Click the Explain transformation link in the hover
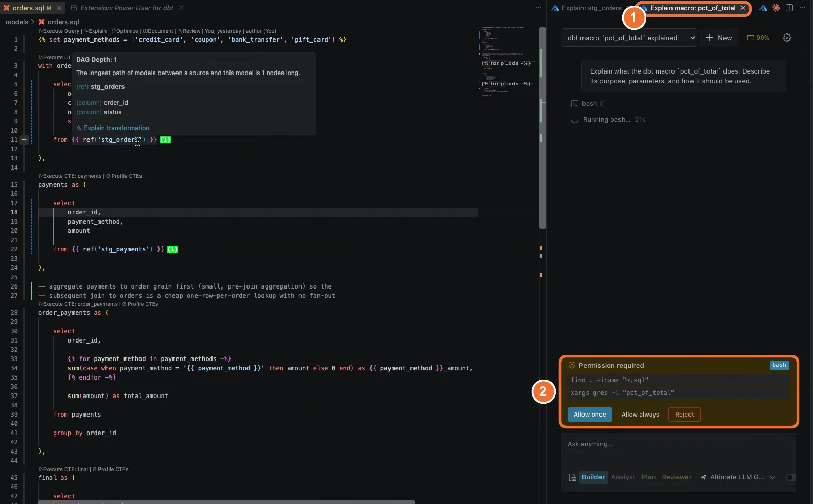Viewport: 813px width, 504px height. (116, 128)
